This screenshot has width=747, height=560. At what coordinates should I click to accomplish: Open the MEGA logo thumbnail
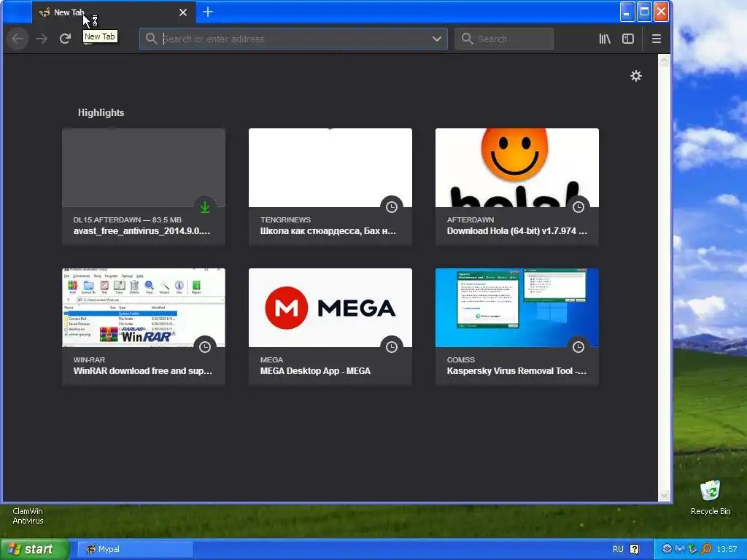(x=330, y=308)
